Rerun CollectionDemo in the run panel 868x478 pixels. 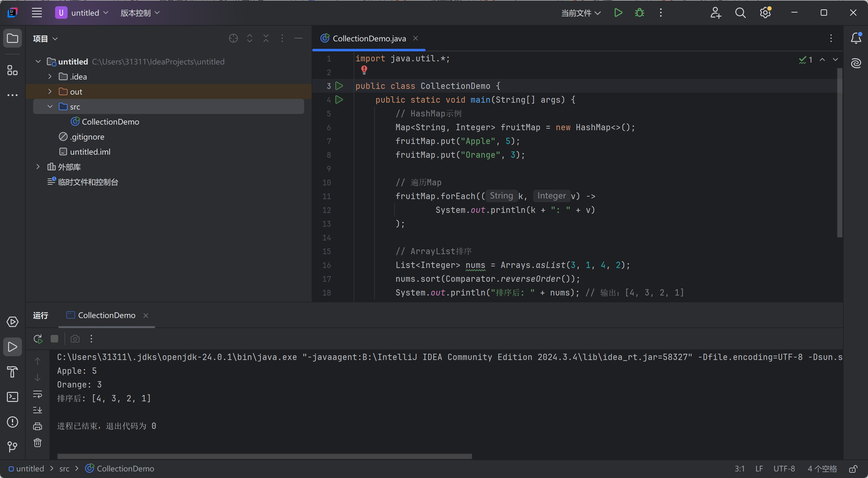click(x=38, y=339)
